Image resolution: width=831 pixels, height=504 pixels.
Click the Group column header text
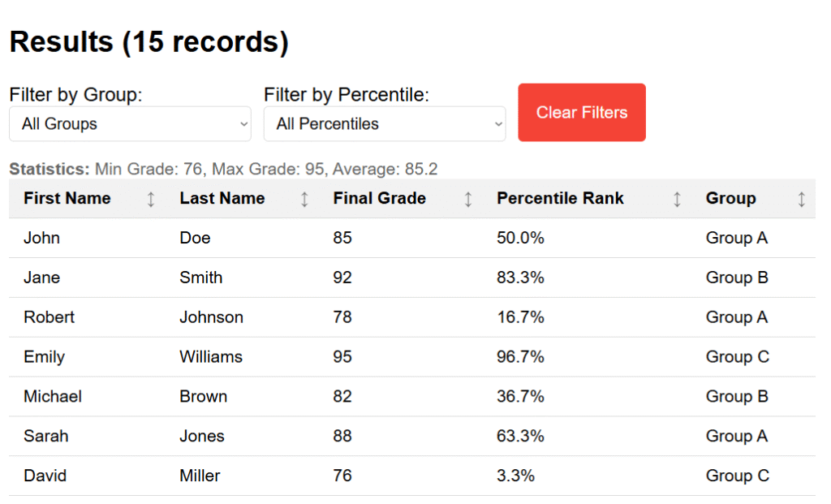click(x=731, y=198)
